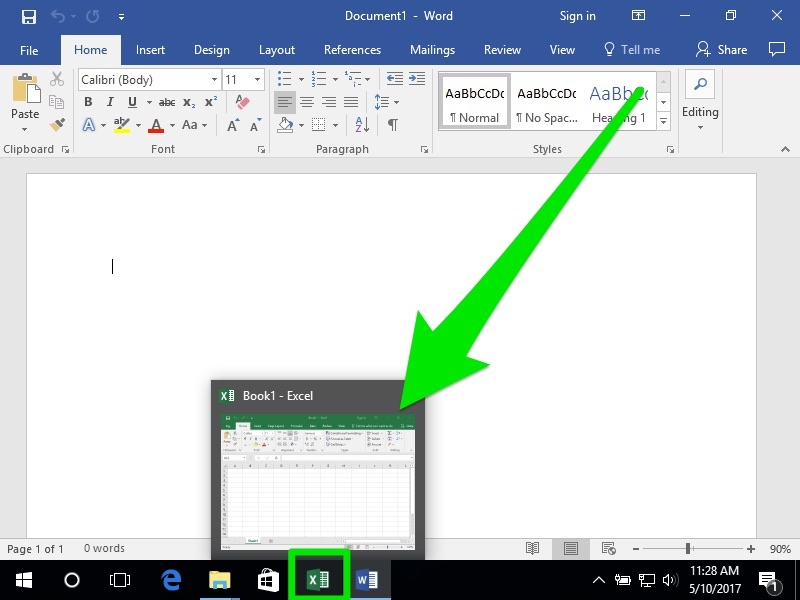Click the Format Painter brush icon
Image resolution: width=800 pixels, height=600 pixels.
(x=57, y=125)
